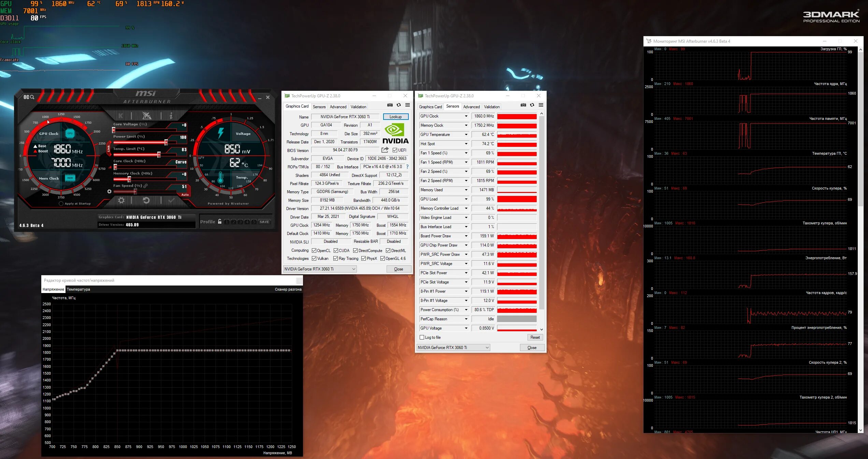
Task: Open Advanced tab in right GPU-Z window
Action: pos(471,107)
